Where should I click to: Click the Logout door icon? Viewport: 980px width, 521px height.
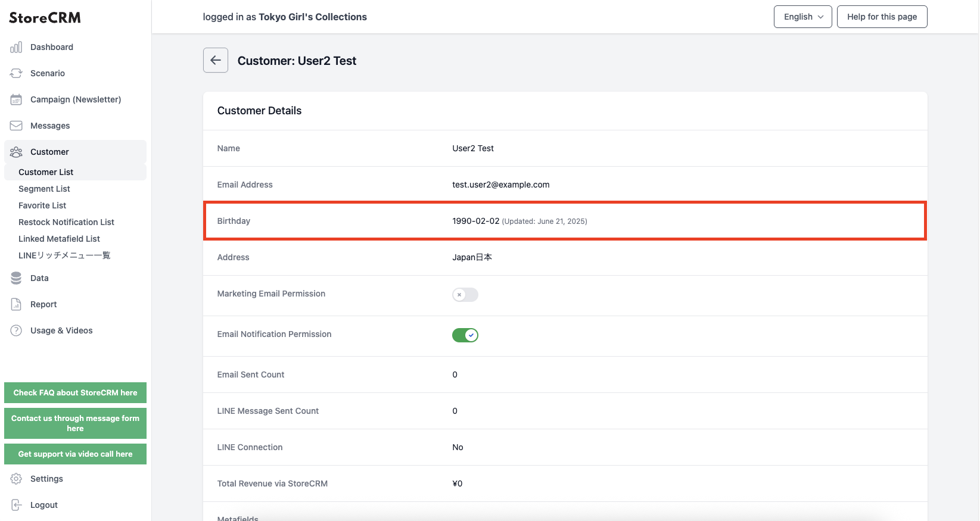coord(16,505)
